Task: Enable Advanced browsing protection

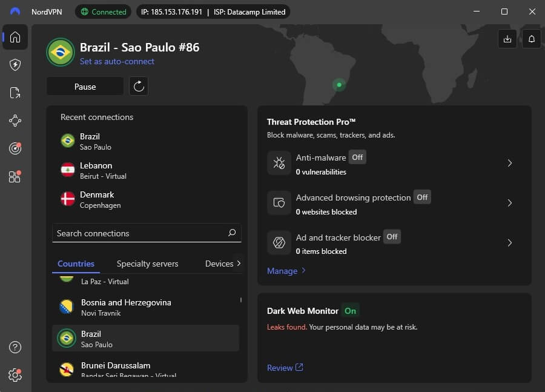Action: coord(422,197)
